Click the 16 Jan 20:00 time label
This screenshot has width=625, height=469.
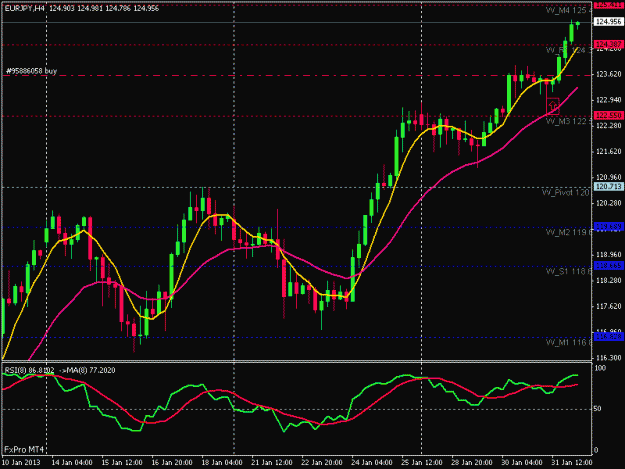tap(172, 462)
